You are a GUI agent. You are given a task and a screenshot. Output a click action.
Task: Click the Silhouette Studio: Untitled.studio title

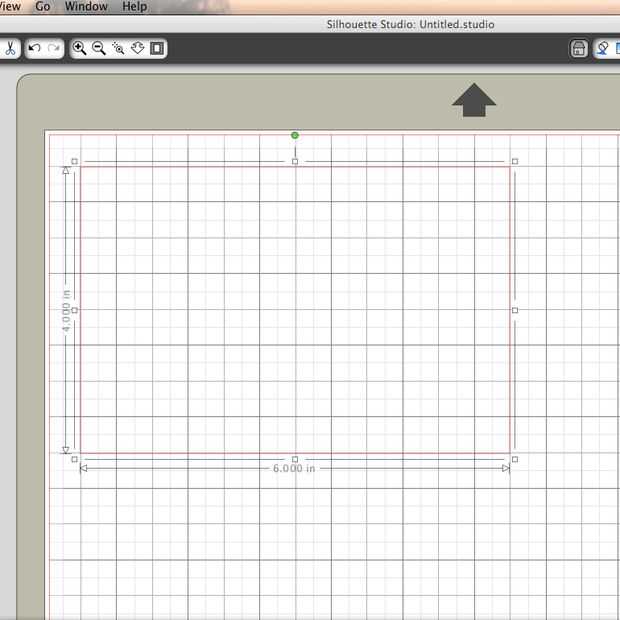click(x=410, y=25)
